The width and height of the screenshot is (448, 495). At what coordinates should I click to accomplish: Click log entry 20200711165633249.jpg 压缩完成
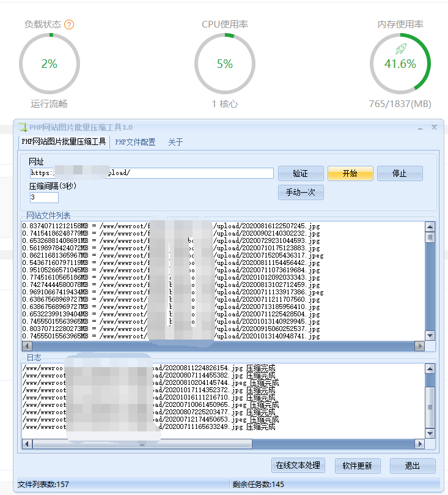[x=149, y=427]
